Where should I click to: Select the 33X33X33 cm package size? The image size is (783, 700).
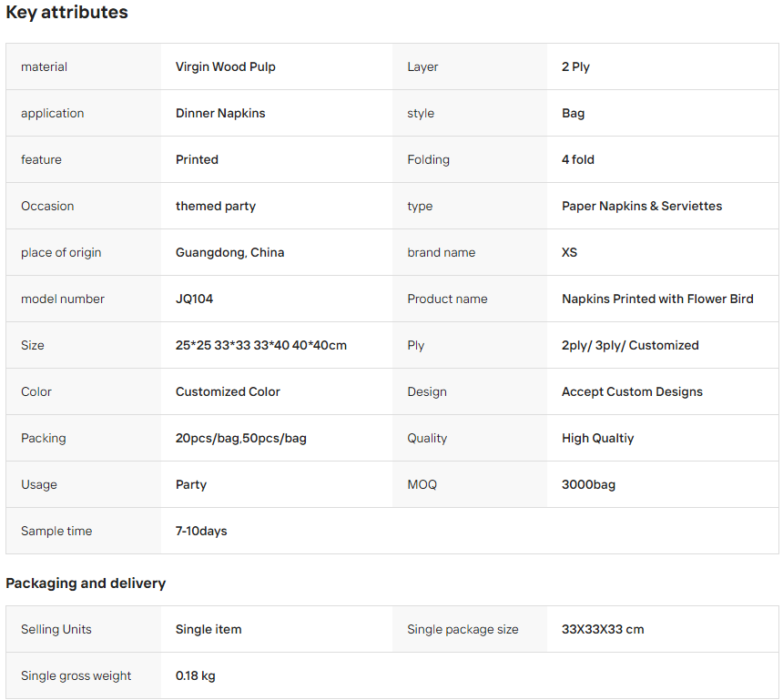tap(602, 630)
